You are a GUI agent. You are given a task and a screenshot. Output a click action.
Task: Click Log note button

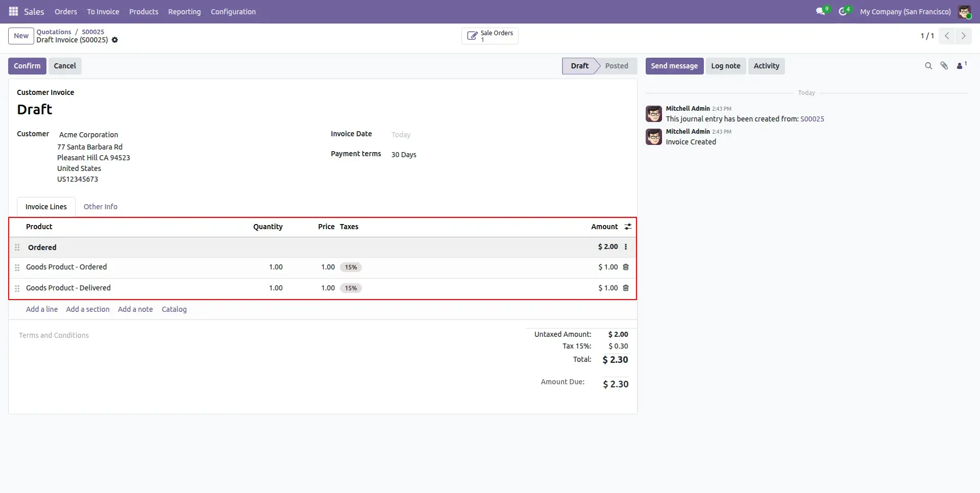point(726,66)
